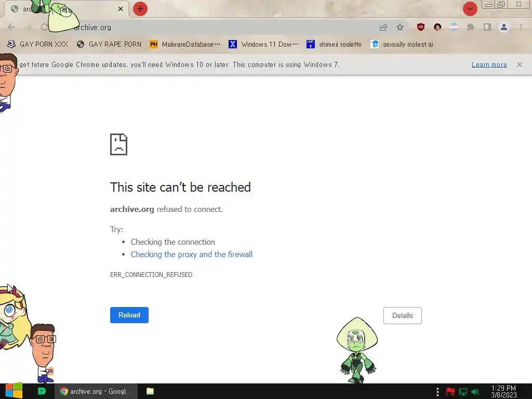Open the Chrome three-dot menu
The image size is (532, 399).
(x=521, y=27)
